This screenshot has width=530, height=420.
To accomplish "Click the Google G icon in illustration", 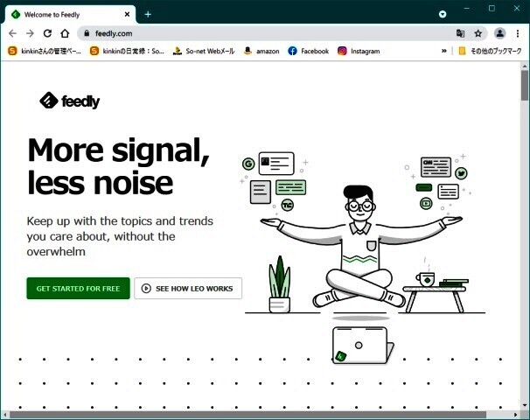I will pyautogui.click(x=248, y=164).
